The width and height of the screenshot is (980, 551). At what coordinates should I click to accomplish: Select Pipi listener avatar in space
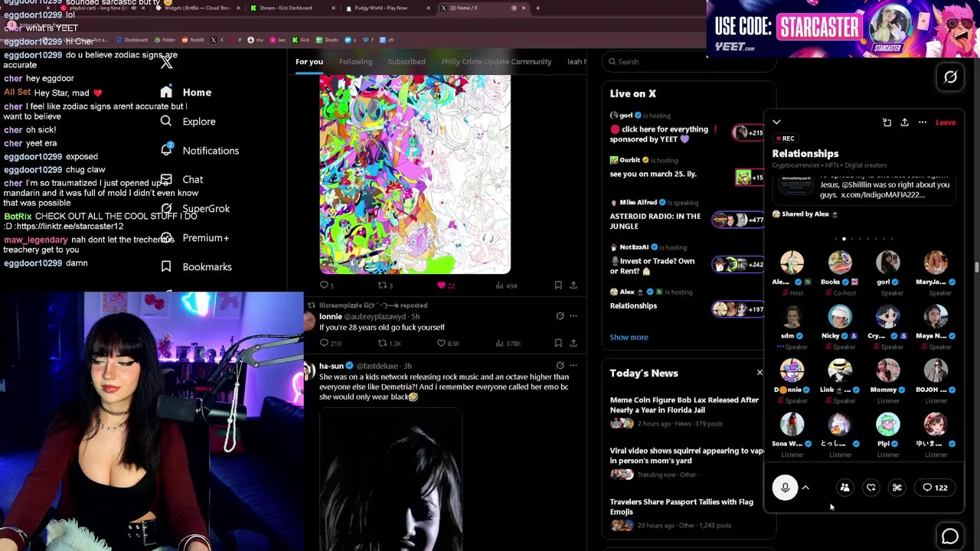pyautogui.click(x=888, y=424)
